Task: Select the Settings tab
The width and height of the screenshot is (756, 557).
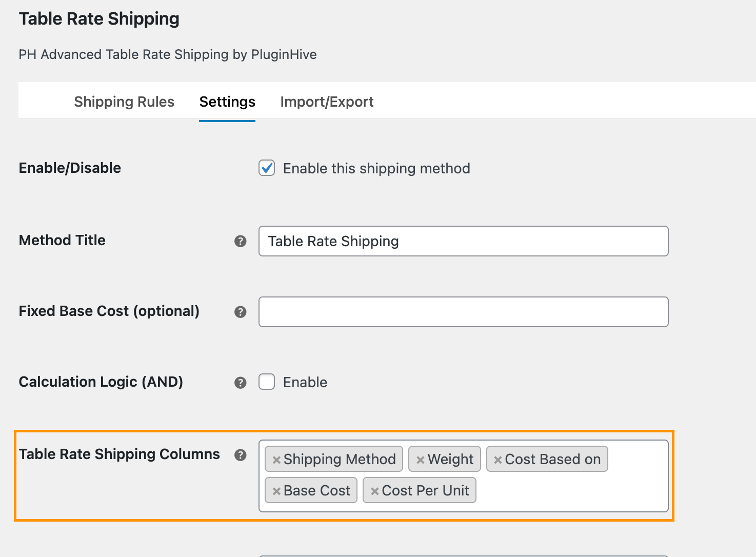Action: point(227,102)
